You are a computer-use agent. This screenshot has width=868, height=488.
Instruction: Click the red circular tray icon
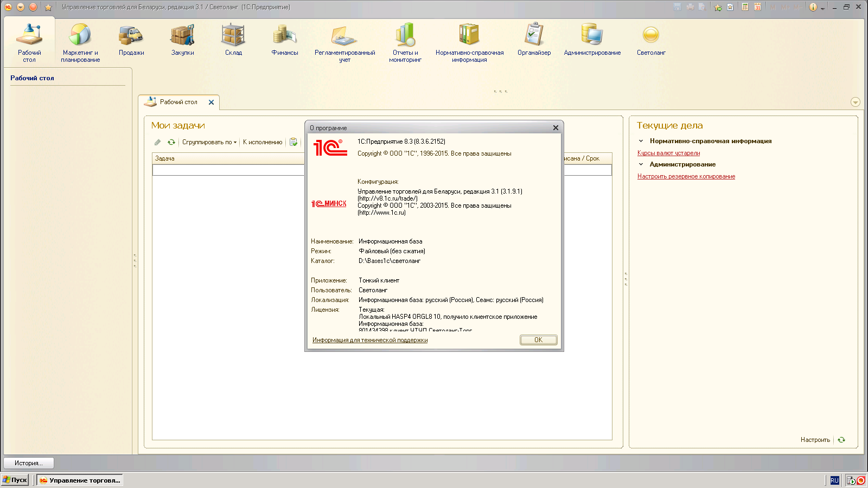[860, 480]
